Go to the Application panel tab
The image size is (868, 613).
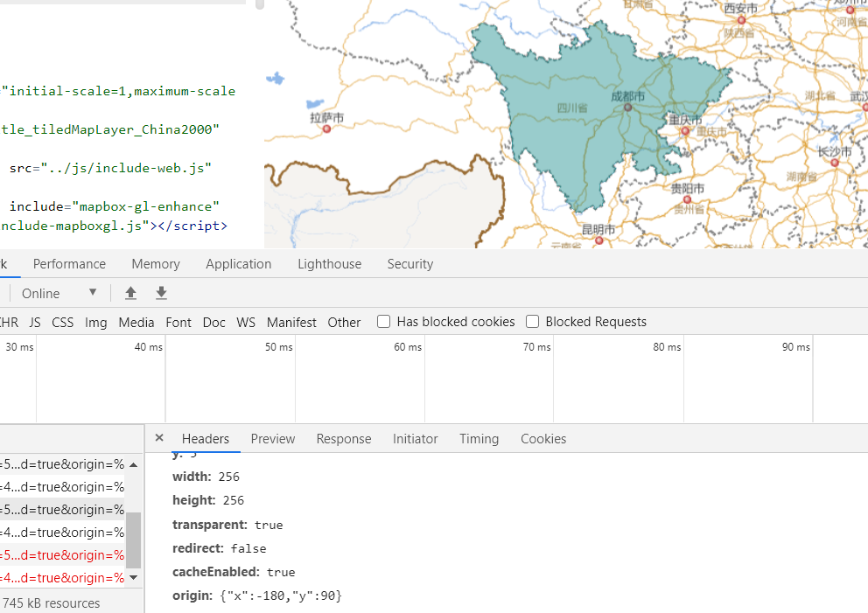point(239,264)
